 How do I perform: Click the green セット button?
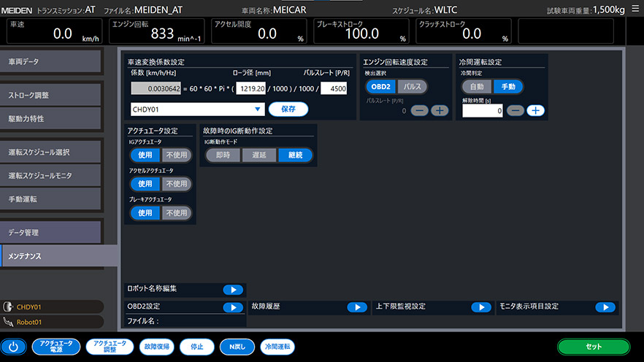pos(594,347)
